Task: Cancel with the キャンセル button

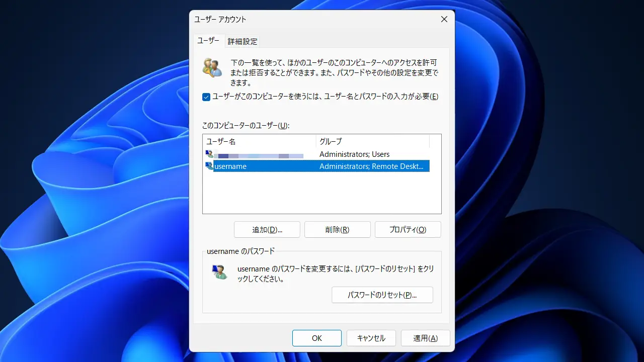Action: tap(371, 338)
